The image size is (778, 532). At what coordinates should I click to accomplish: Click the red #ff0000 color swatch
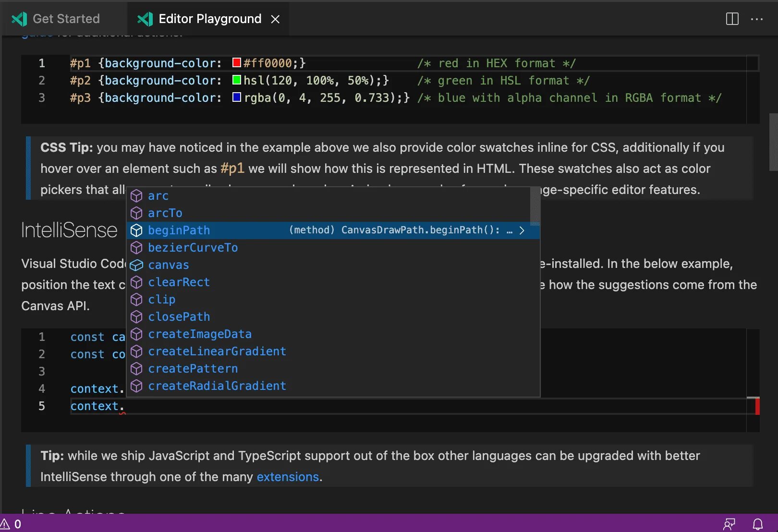tap(236, 62)
